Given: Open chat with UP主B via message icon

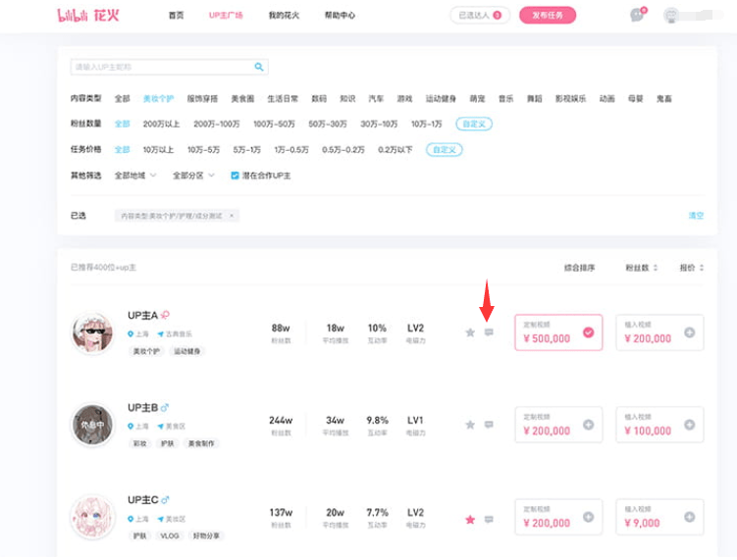Looking at the screenshot, I should pos(489,425).
